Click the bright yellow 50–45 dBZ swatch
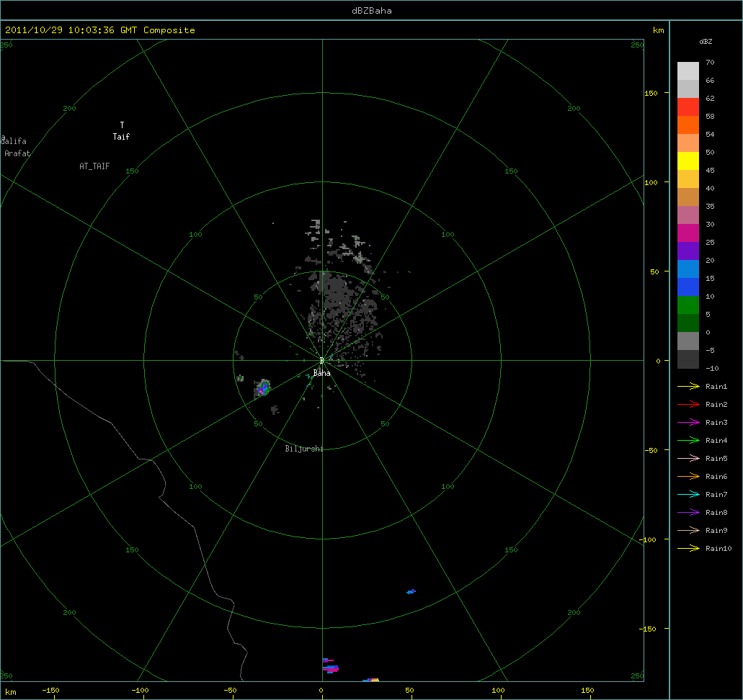The width and height of the screenshot is (743, 700). click(688, 161)
